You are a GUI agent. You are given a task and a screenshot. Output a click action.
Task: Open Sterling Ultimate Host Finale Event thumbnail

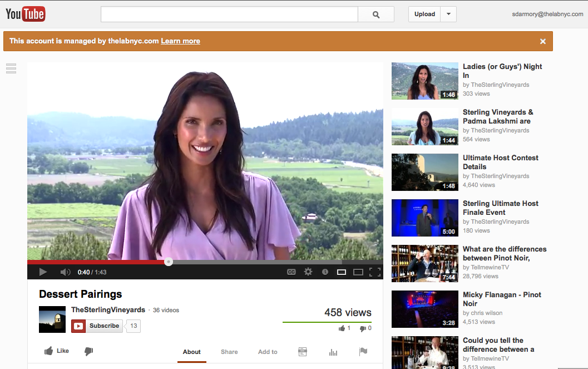425,218
